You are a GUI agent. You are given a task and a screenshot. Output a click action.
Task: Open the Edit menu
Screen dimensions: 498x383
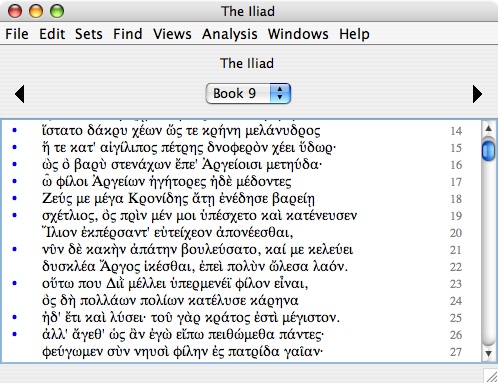(x=52, y=34)
